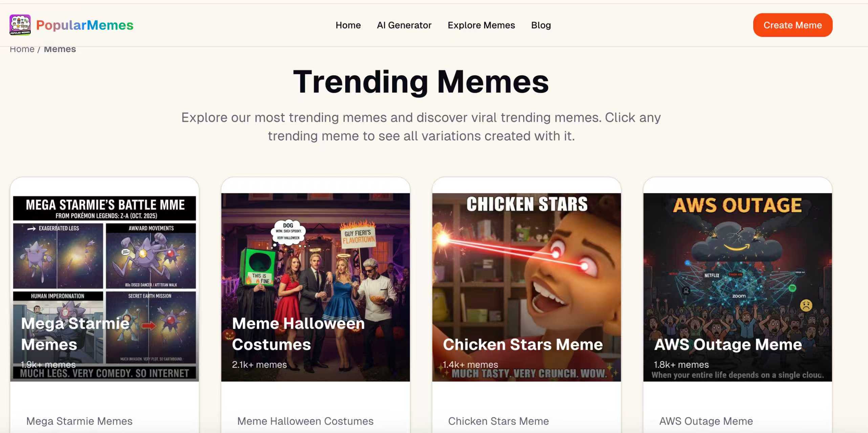Select the AWS Outage Meme caption text
The image size is (868, 433).
click(706, 421)
